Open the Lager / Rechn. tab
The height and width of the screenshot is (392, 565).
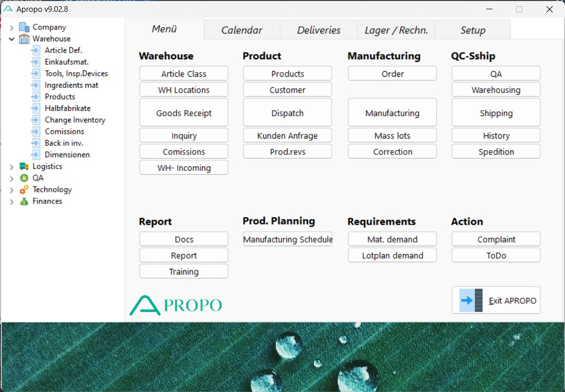[x=396, y=30]
